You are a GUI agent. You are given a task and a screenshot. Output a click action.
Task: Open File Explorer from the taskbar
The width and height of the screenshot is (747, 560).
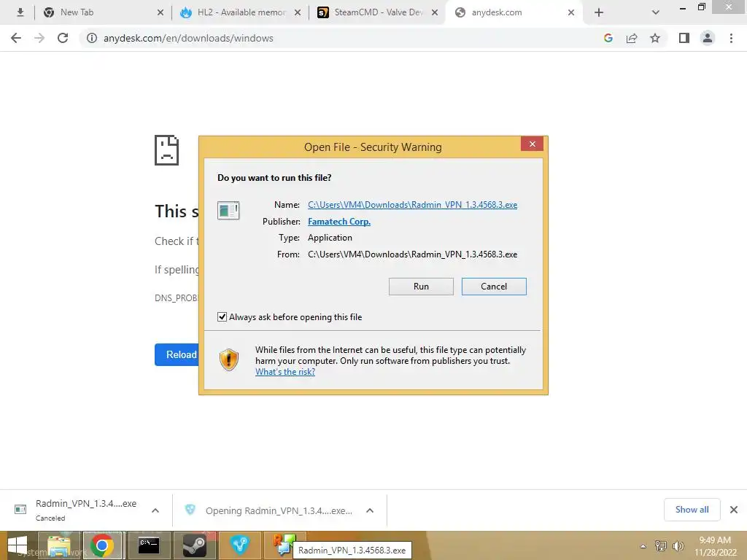[58, 545]
